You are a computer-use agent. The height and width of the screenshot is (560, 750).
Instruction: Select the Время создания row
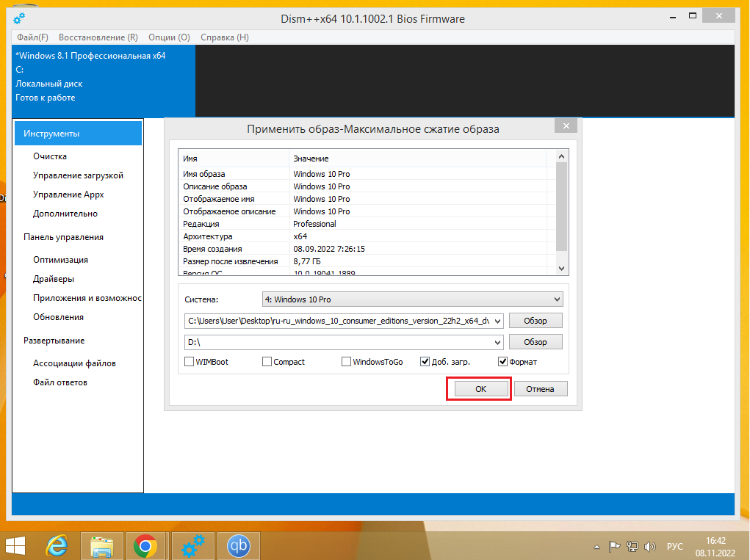pyautogui.click(x=367, y=249)
